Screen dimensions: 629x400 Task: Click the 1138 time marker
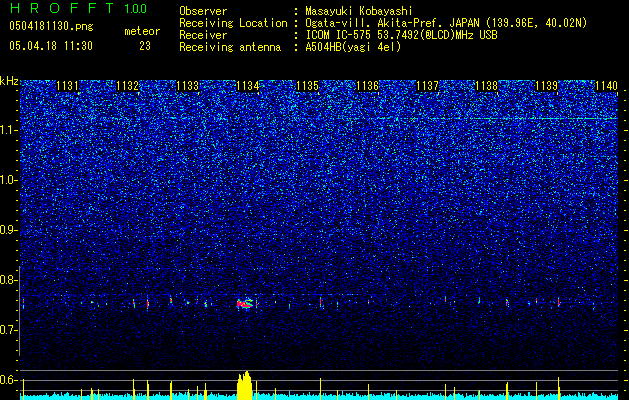(x=487, y=86)
